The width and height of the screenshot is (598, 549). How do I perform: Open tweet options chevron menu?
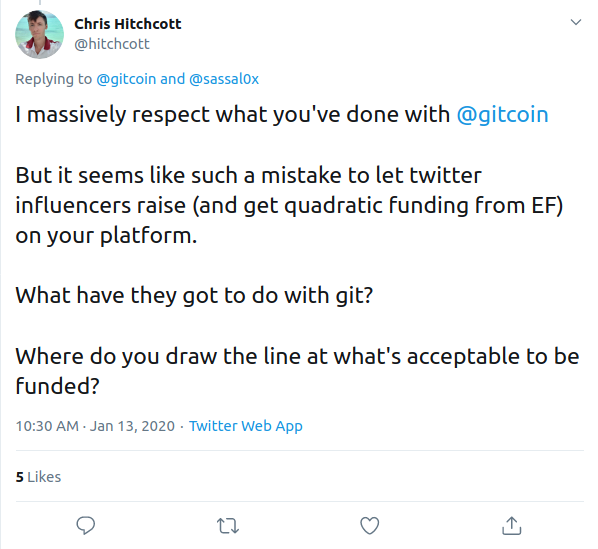point(575,22)
